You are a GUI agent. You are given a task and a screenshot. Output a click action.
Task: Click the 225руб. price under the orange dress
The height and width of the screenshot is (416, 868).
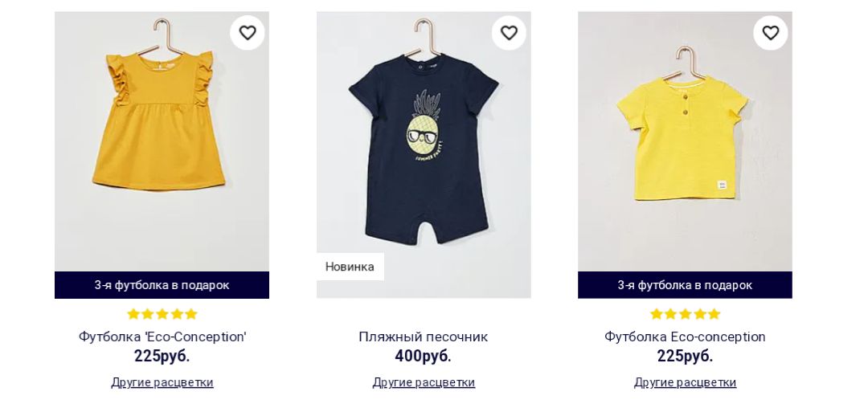point(162,357)
